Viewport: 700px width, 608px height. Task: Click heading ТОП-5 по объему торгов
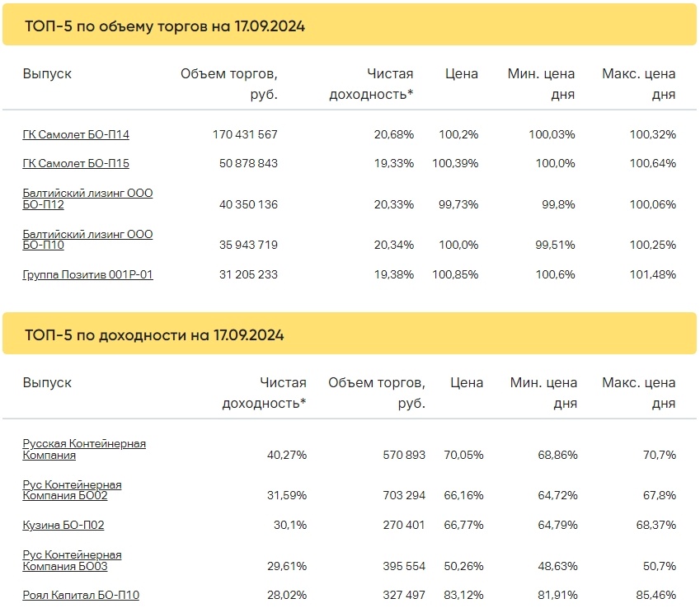pyautogui.click(x=165, y=26)
